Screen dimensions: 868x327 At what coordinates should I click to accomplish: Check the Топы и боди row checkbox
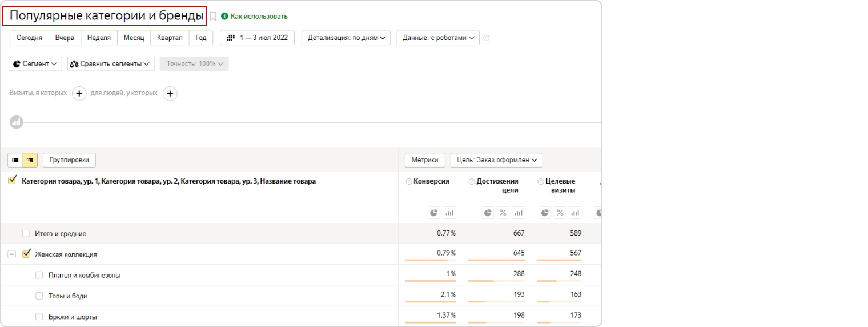[x=39, y=296]
